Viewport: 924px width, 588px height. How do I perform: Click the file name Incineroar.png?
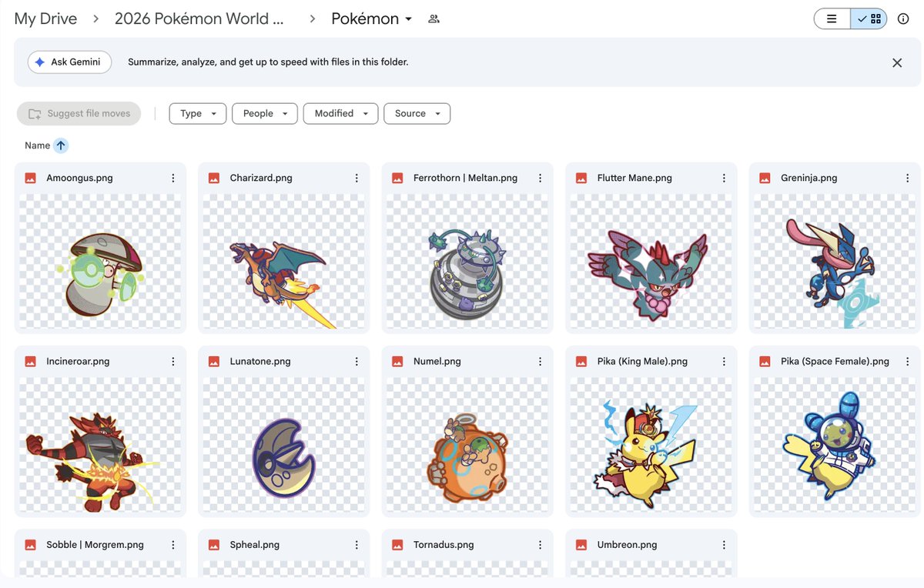click(78, 361)
